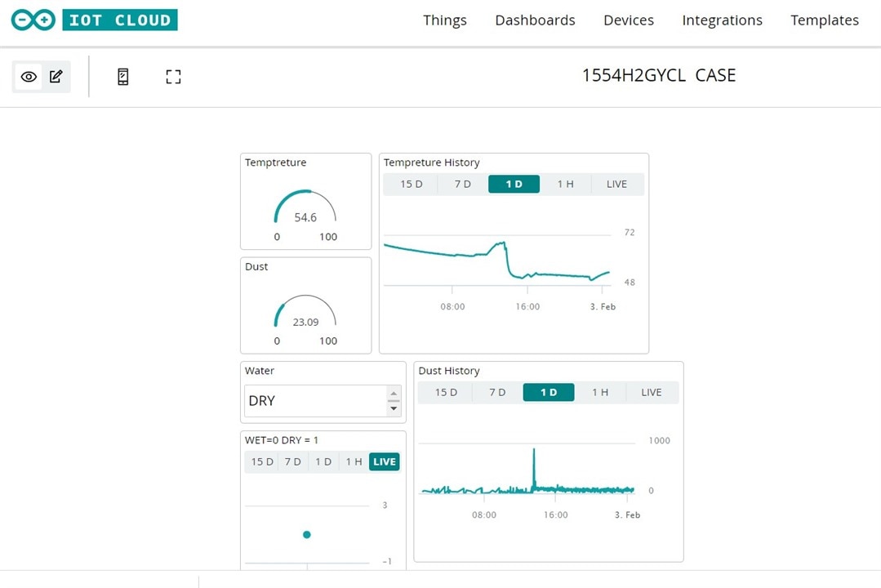Enter fullscreen mode icon
This screenshot has height=588, width=881.
pos(173,77)
